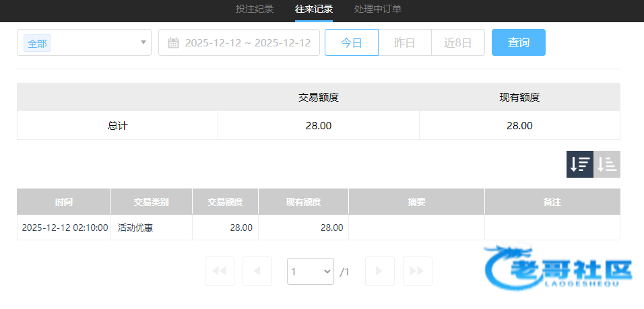
Task: Select the 今日 date filter
Action: [x=351, y=42]
